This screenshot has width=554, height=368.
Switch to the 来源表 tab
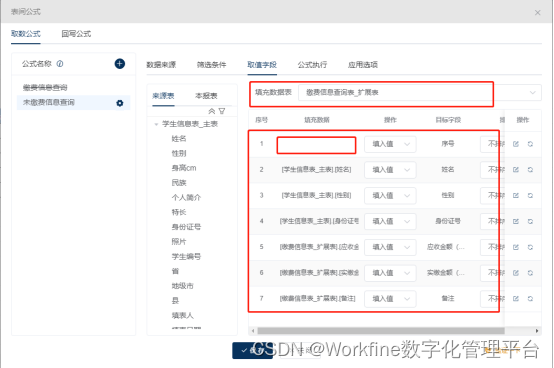pyautogui.click(x=163, y=96)
